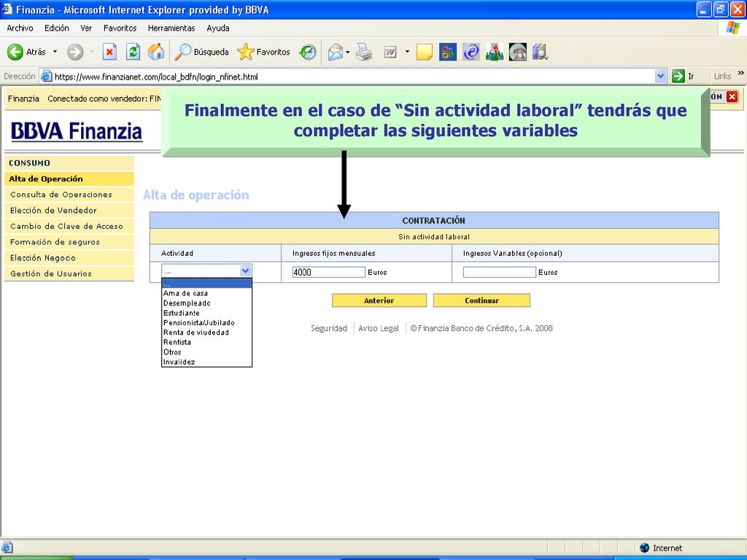Select 'Ama de casa' from Actividad list

[x=206, y=293]
